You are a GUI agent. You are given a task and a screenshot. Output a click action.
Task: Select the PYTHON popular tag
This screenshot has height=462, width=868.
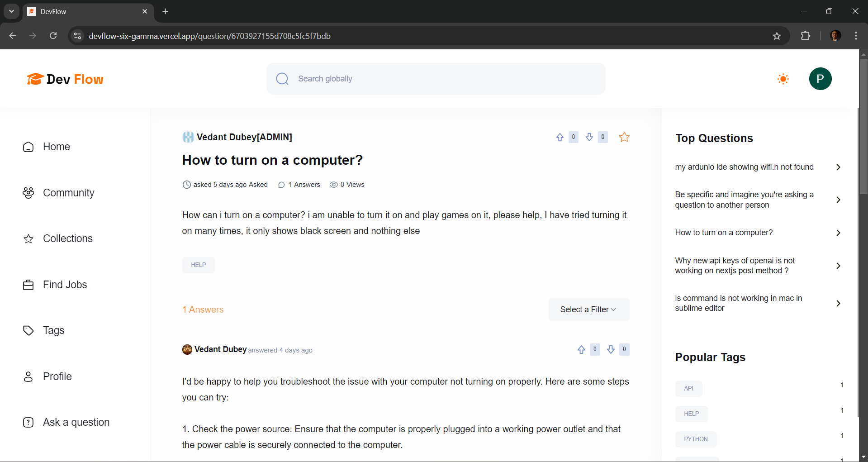tap(696, 439)
